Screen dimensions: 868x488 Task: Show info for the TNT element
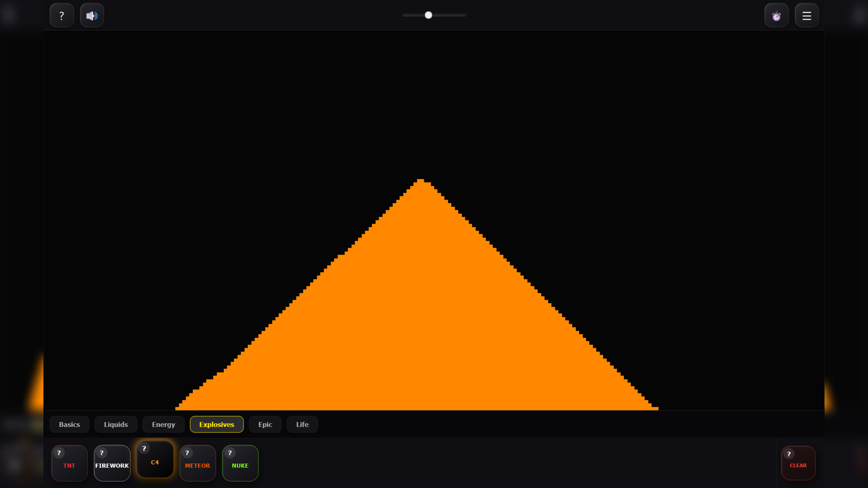click(x=59, y=452)
